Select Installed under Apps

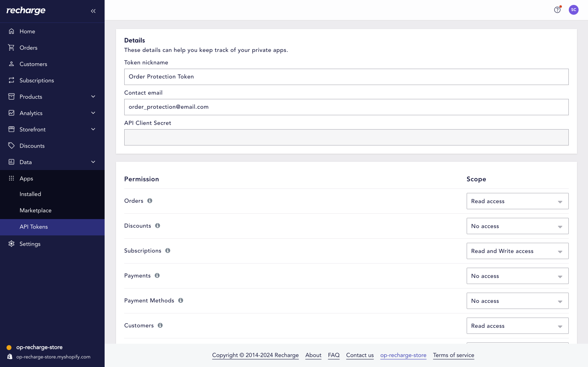click(52, 194)
